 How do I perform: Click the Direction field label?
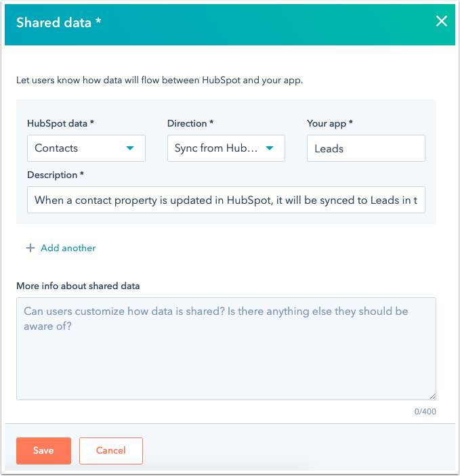coord(190,123)
